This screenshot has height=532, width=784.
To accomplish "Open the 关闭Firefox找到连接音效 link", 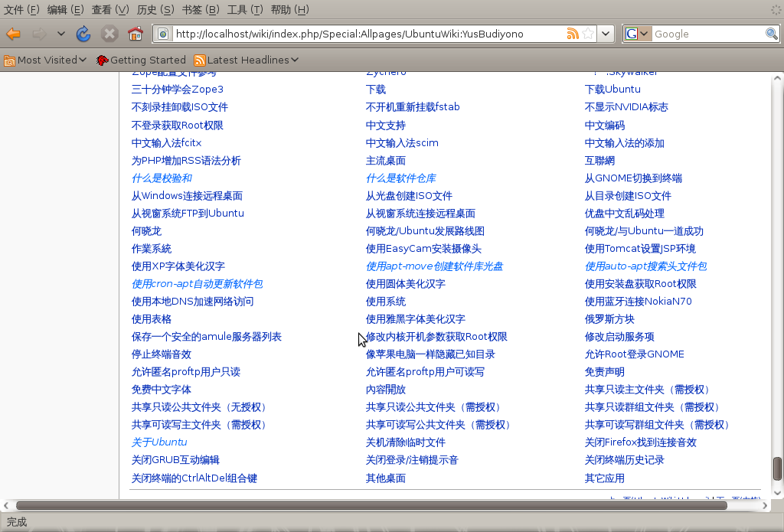I will 641,442.
